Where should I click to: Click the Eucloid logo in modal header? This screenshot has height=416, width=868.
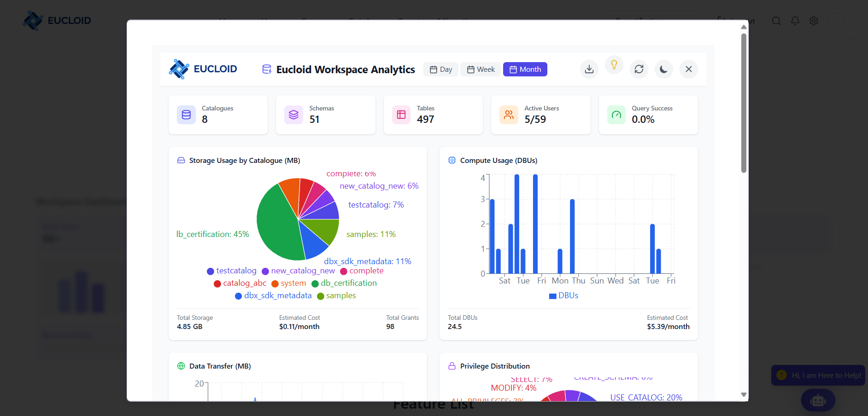tap(203, 69)
